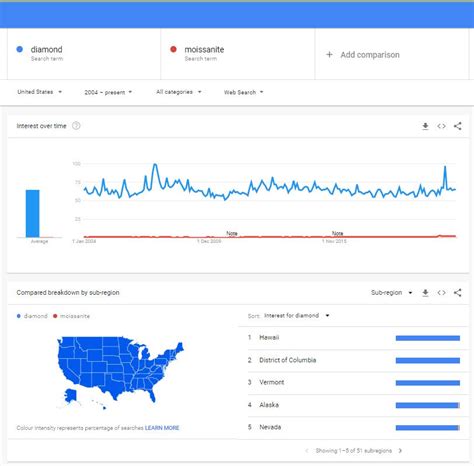The image size is (474, 466).
Task: Change the Web Search type dropdown
Action: [x=243, y=92]
